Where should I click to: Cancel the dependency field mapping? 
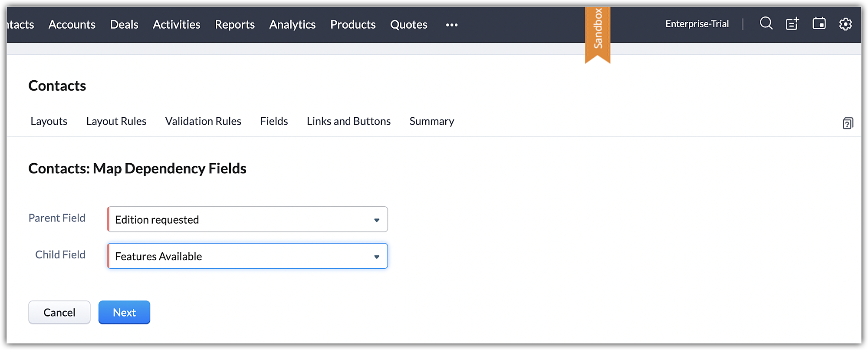59,312
